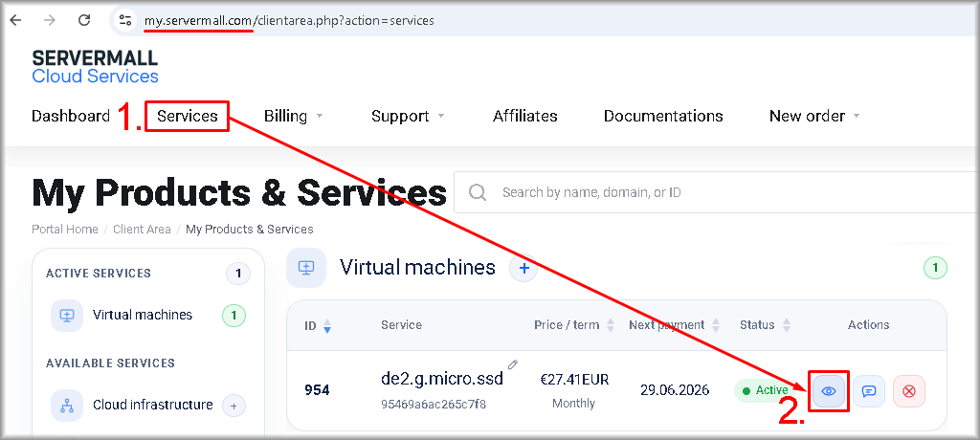Click price €27.41EUR
Viewport: 980px width, 440px height.
(574, 380)
